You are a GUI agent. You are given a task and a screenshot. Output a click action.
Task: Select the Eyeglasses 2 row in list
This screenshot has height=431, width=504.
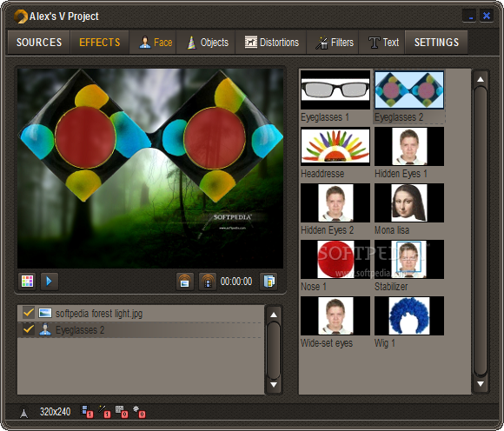coord(140,330)
